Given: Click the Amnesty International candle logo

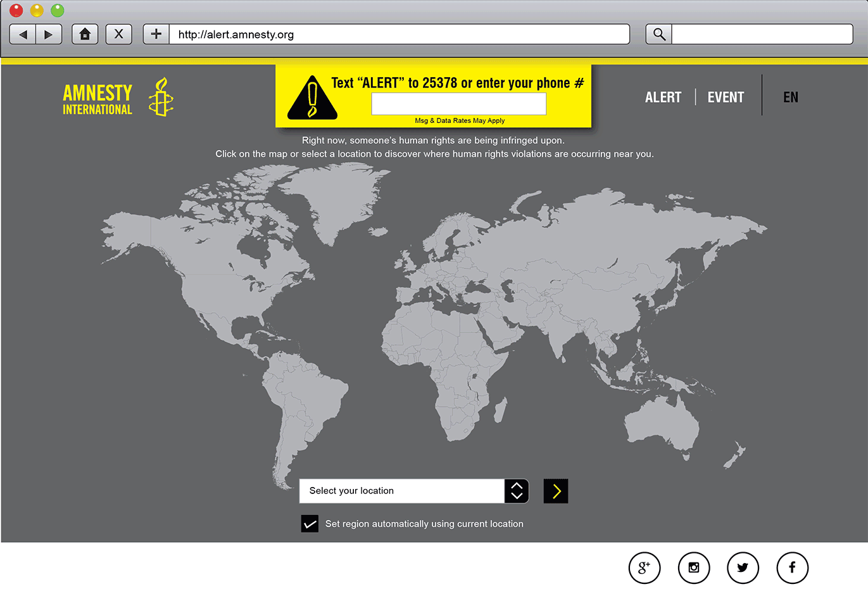Looking at the screenshot, I should click(x=161, y=96).
